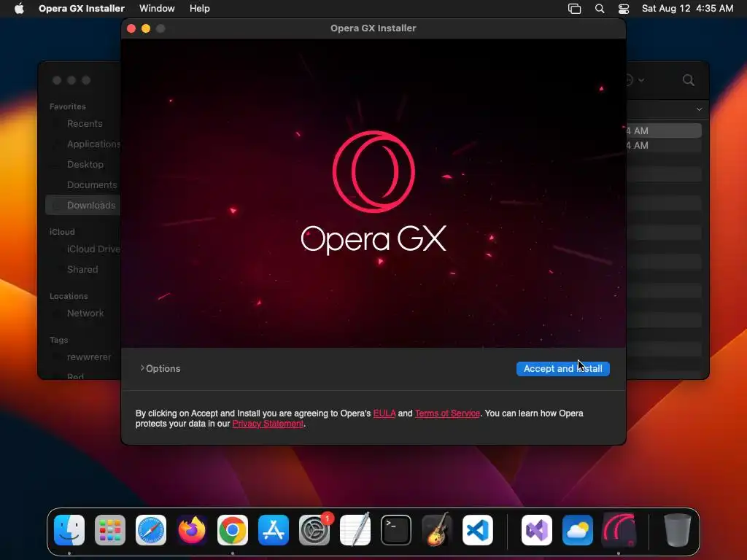The height and width of the screenshot is (560, 747).
Task: Open the Apple menu
Action: tap(19, 9)
